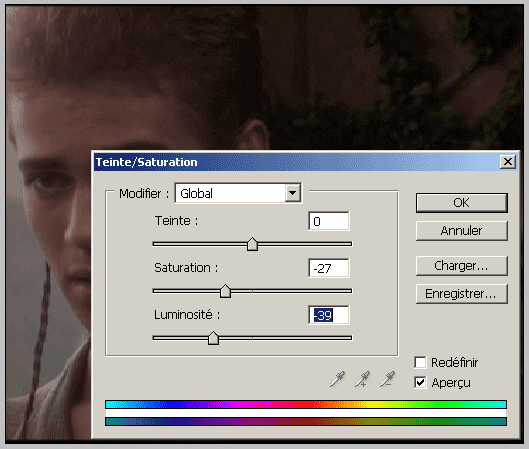Click the Luminosité value field showing -39

[x=329, y=315]
